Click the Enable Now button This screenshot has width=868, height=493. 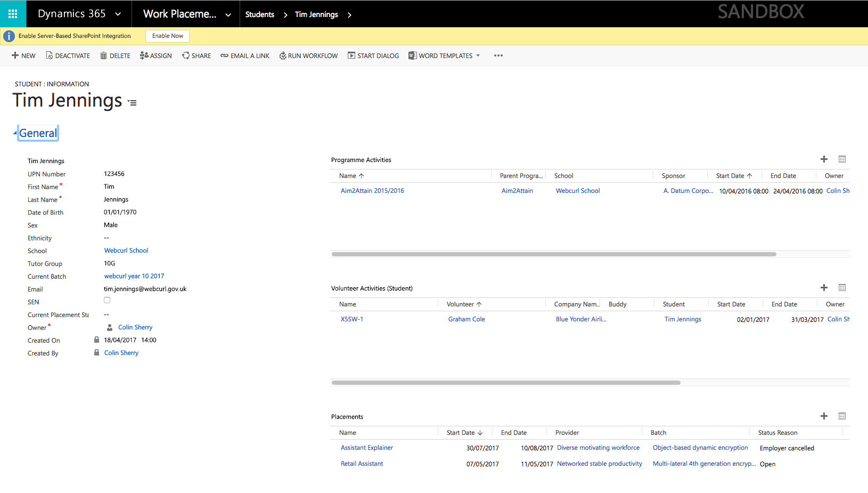167,36
